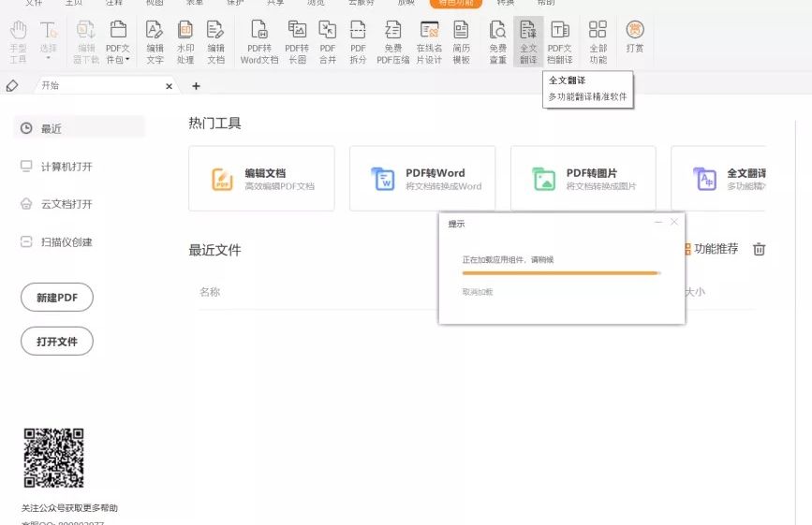Open the PDF拆分 split tool

[x=358, y=42]
